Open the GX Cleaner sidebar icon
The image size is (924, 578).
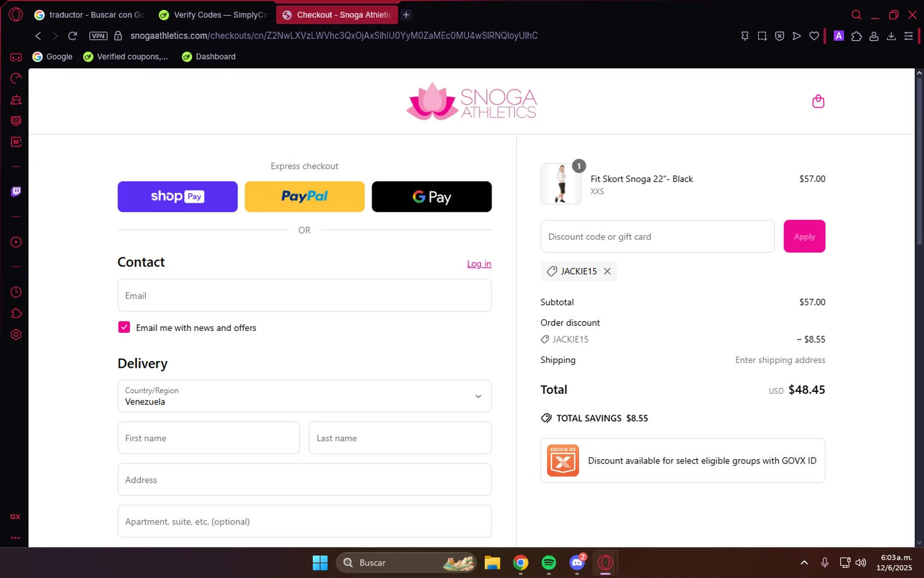(x=16, y=100)
